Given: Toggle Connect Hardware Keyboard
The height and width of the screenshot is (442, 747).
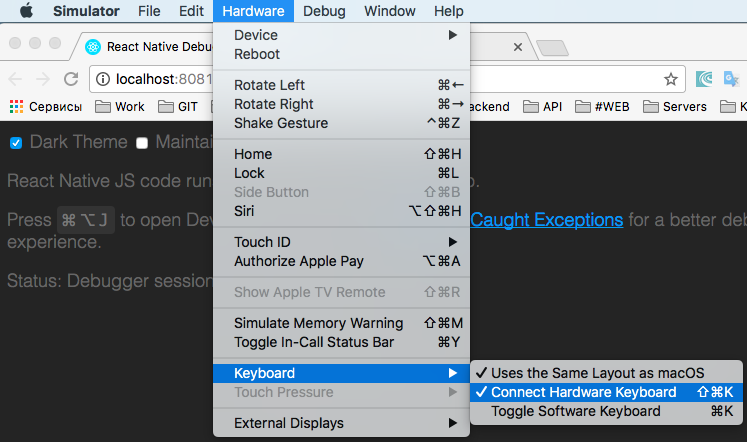Looking at the screenshot, I should click(606, 392).
